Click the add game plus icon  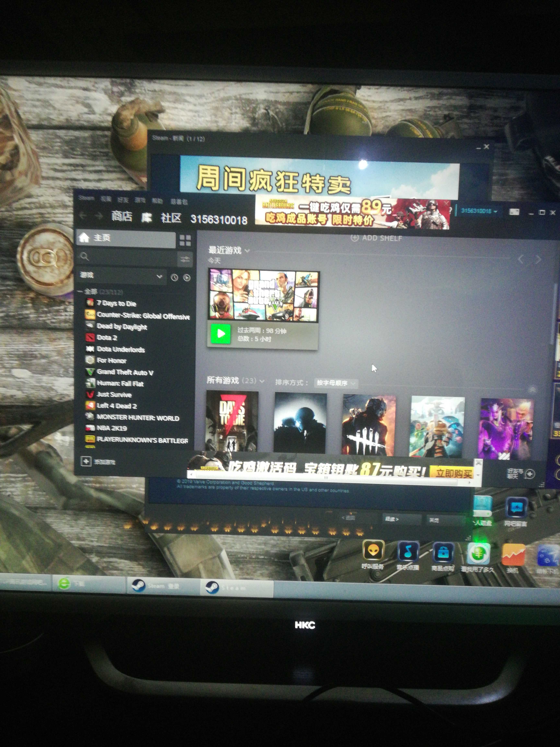(x=86, y=461)
